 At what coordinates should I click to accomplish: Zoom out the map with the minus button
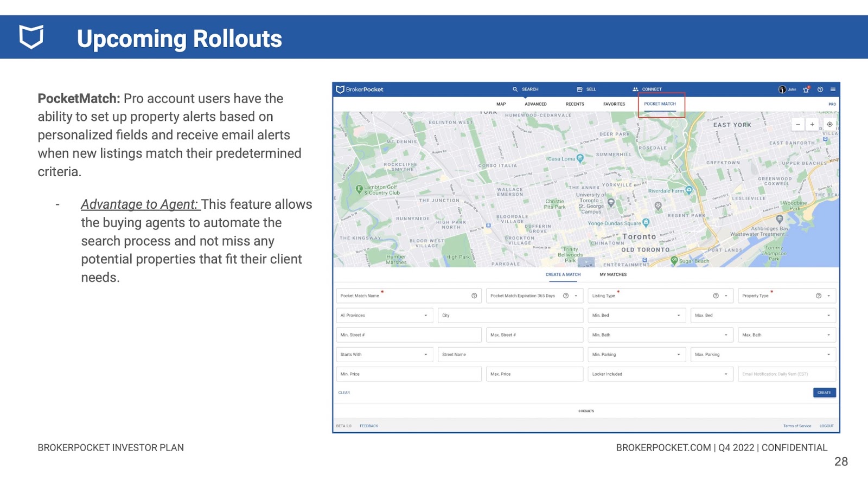coord(798,124)
